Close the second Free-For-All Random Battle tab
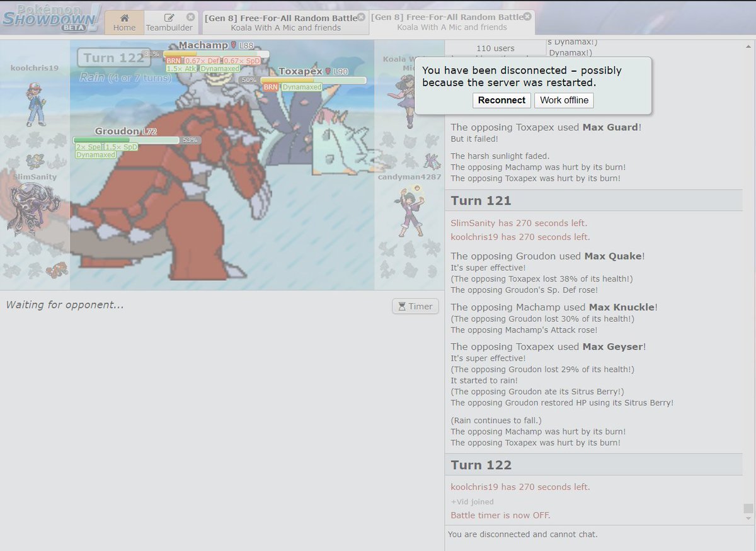This screenshot has height=551, width=756. (x=527, y=17)
